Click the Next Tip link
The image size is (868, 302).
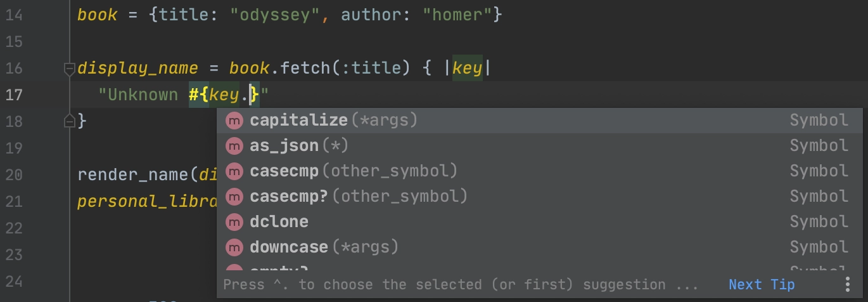click(762, 284)
